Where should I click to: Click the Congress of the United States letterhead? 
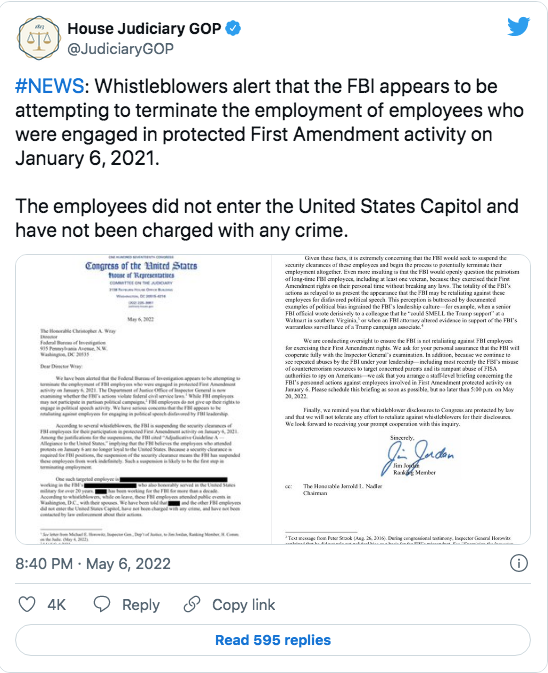[141, 266]
